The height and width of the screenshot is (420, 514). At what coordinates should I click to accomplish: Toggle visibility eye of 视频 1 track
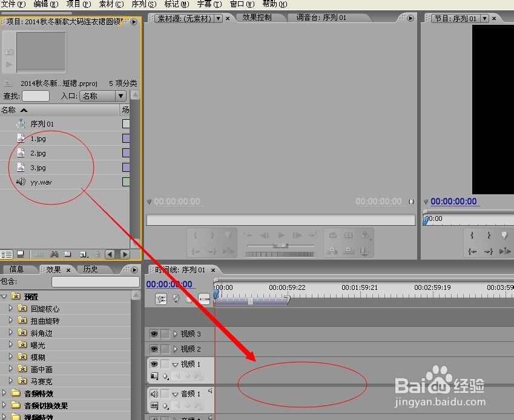tap(154, 364)
